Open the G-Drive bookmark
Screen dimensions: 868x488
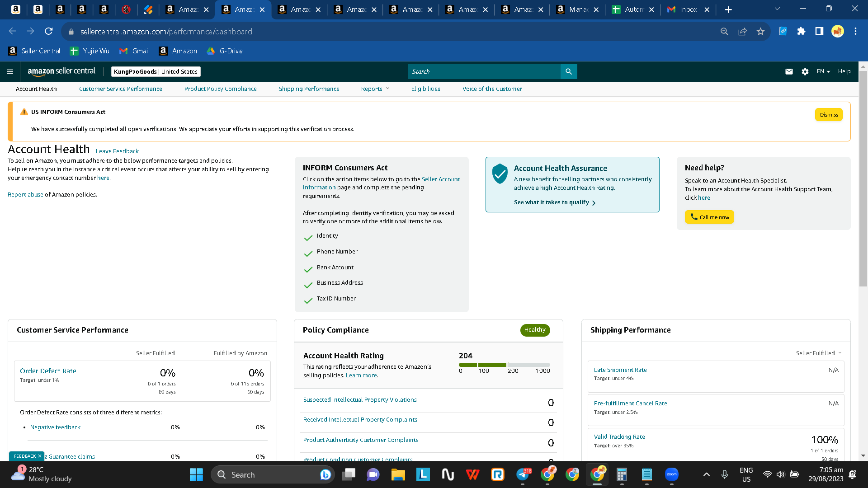coord(225,51)
